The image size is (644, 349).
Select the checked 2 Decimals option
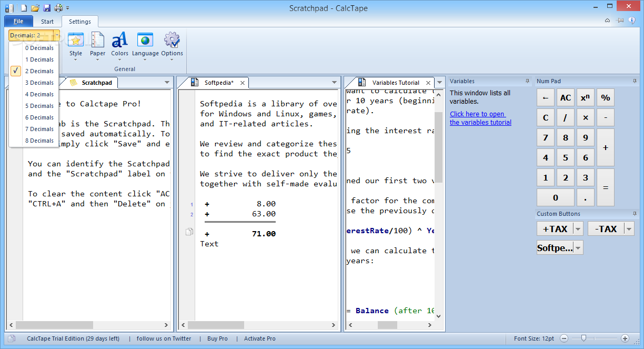tap(34, 71)
